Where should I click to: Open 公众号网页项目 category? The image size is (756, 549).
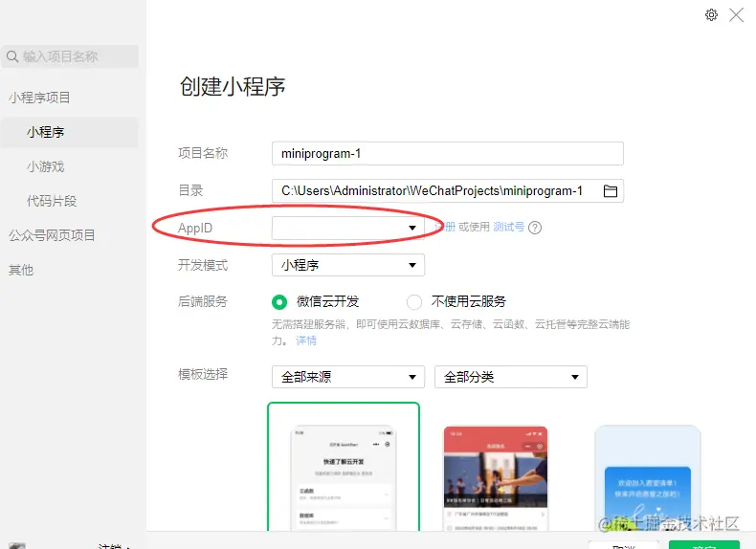(52, 235)
